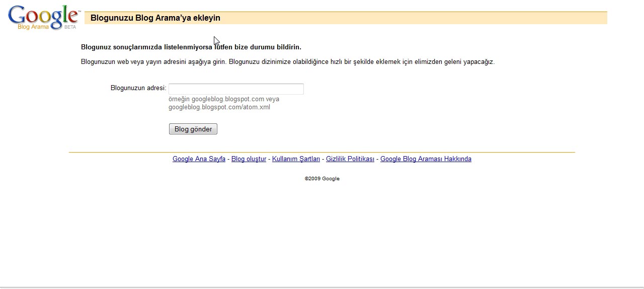Visit the Gizlilik Politikası link
Viewport: 644px width, 289px height.
(x=350, y=159)
